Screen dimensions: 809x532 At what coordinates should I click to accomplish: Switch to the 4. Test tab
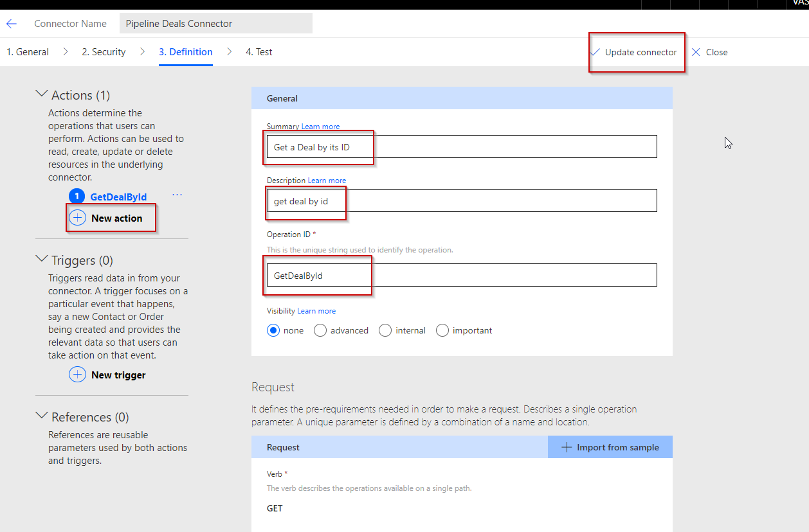point(259,52)
